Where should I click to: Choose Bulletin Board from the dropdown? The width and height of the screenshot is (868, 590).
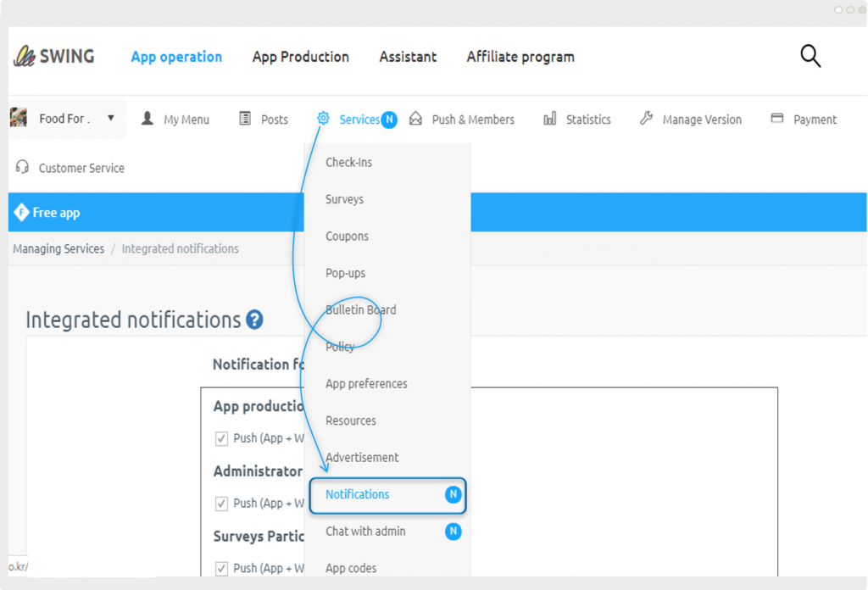click(360, 310)
